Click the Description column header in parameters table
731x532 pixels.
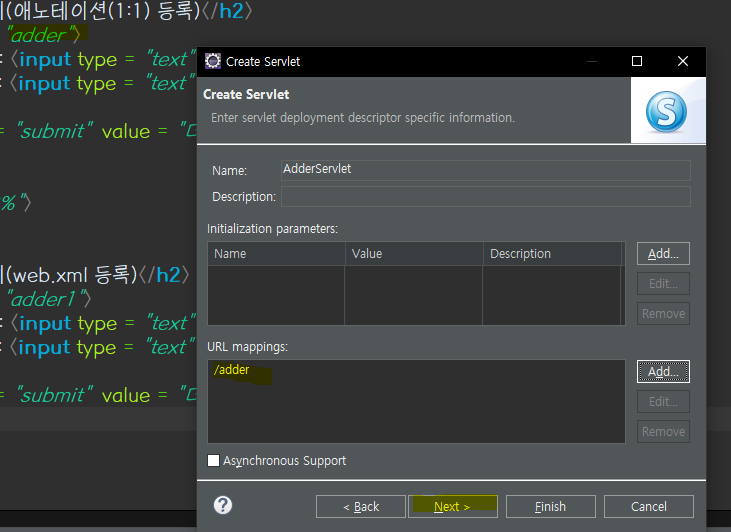[x=552, y=254]
